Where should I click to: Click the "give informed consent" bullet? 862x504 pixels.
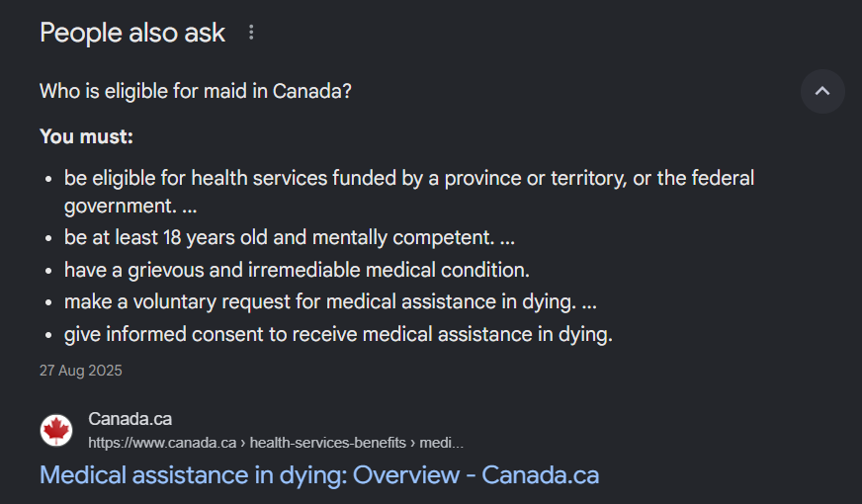(338, 334)
